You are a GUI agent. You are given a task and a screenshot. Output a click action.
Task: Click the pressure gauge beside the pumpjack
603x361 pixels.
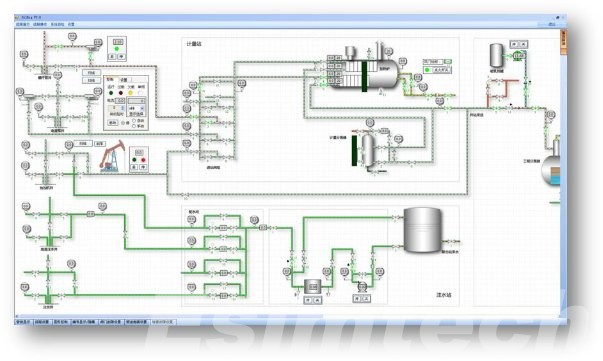pos(69,145)
